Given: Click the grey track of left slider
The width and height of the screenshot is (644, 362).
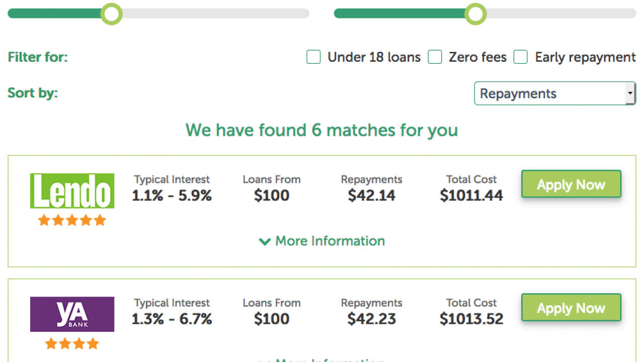Looking at the screenshot, I should pos(215,14).
